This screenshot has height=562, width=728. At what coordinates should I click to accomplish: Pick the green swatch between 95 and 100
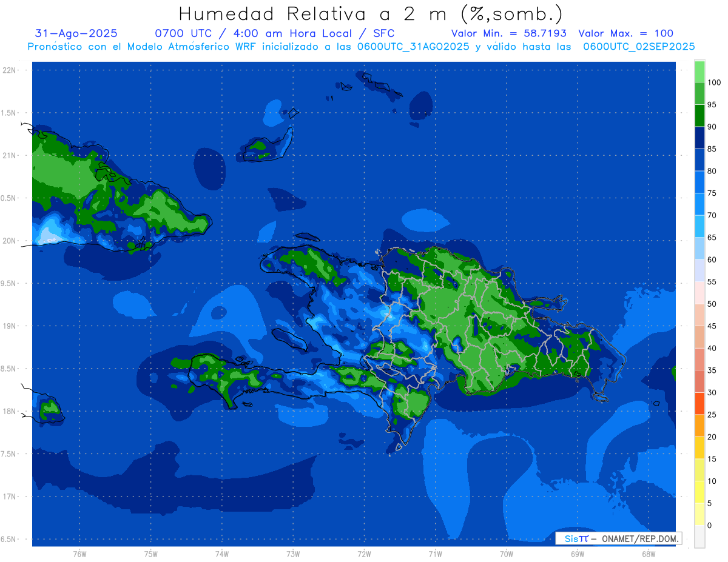(x=699, y=93)
